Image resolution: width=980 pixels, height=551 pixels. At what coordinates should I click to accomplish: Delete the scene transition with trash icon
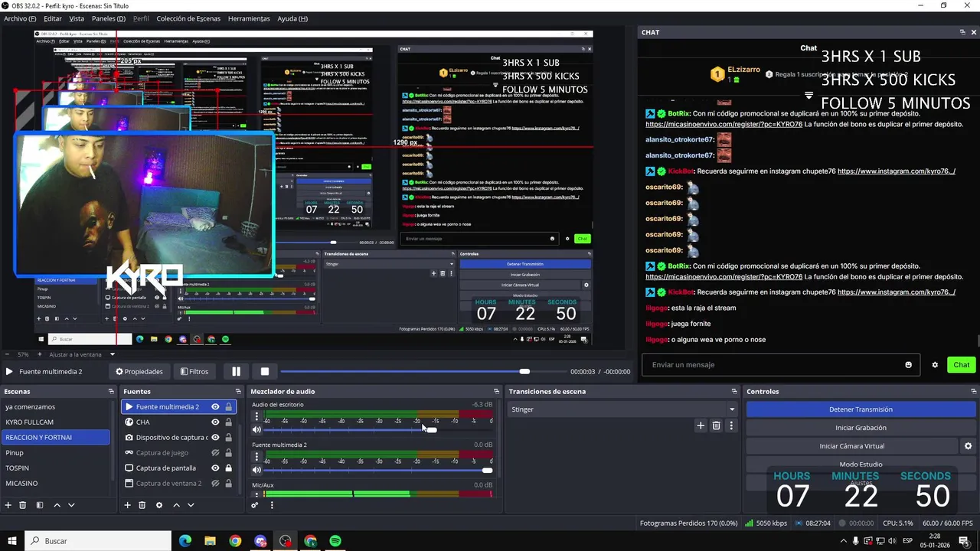716,425
